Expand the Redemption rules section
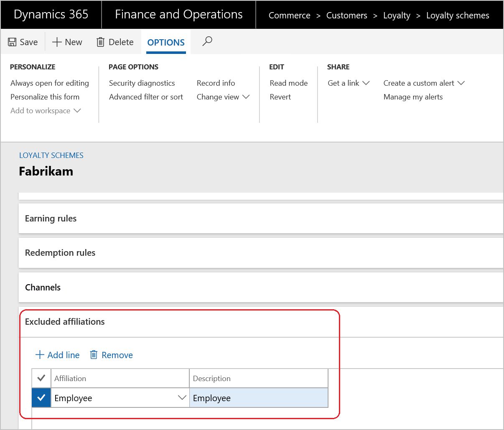Viewport: 504px width, 430px height. point(60,252)
